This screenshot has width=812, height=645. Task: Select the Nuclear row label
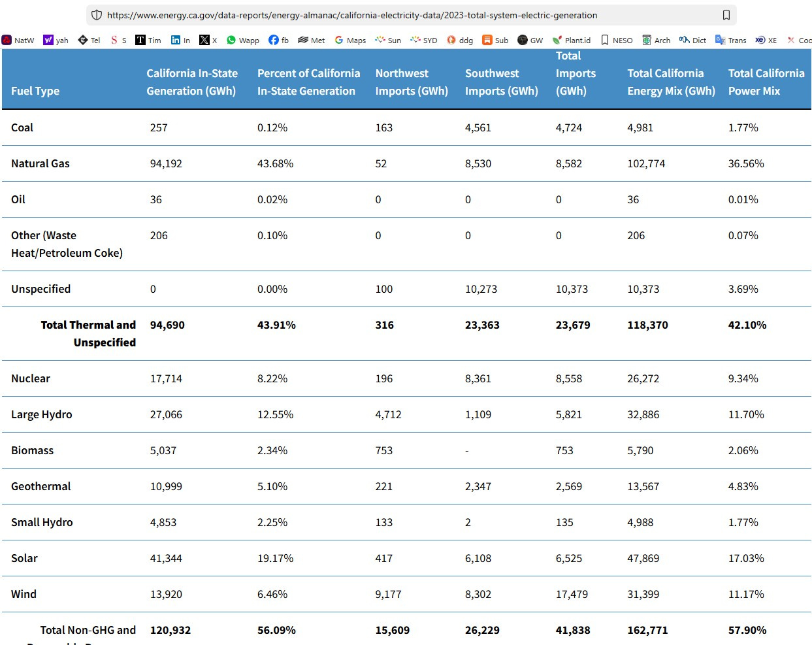coord(31,378)
